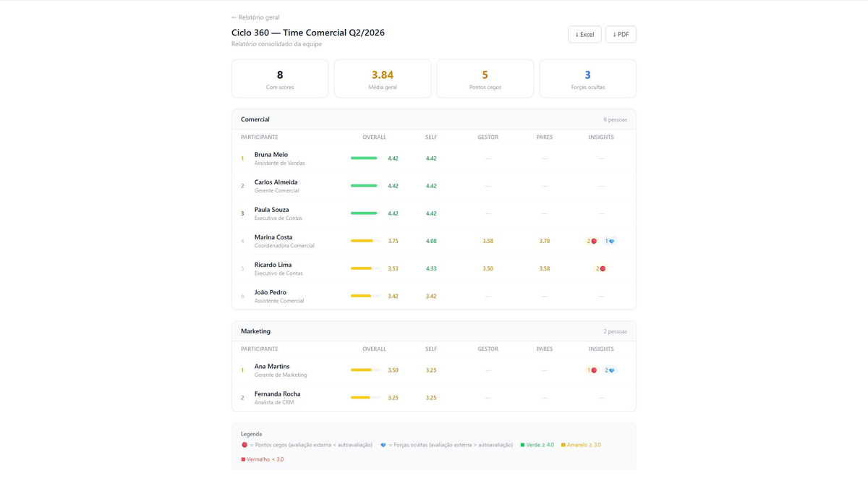Click Bruna Melo's green overall score bar
Image resolution: width=868 pixels, height=481 pixels.
point(365,158)
